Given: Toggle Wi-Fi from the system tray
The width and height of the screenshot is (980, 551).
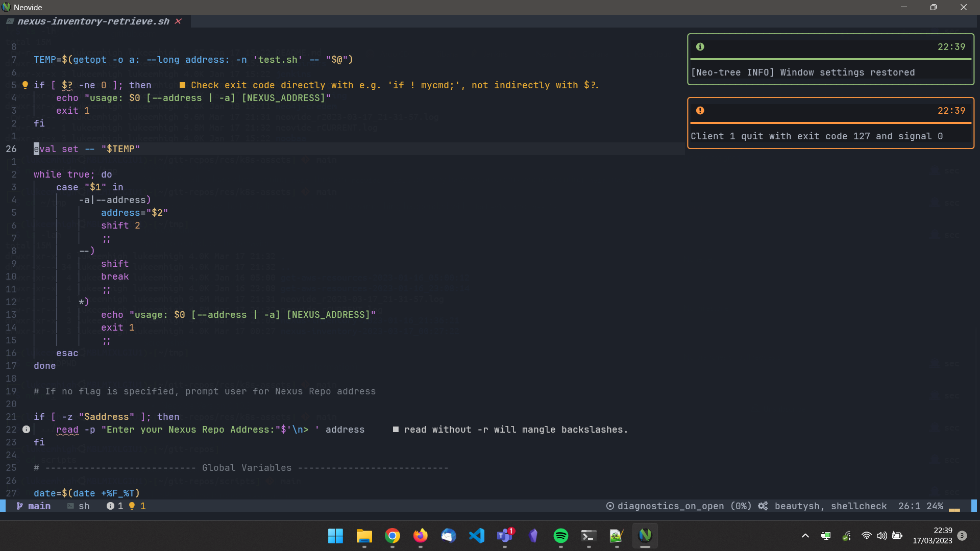Looking at the screenshot, I should (867, 536).
